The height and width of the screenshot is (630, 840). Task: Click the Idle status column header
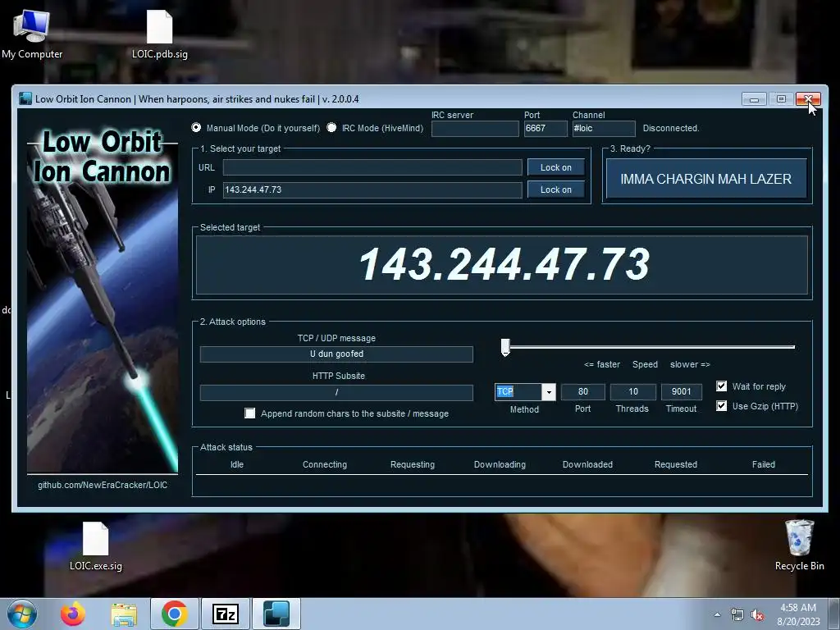(x=237, y=464)
